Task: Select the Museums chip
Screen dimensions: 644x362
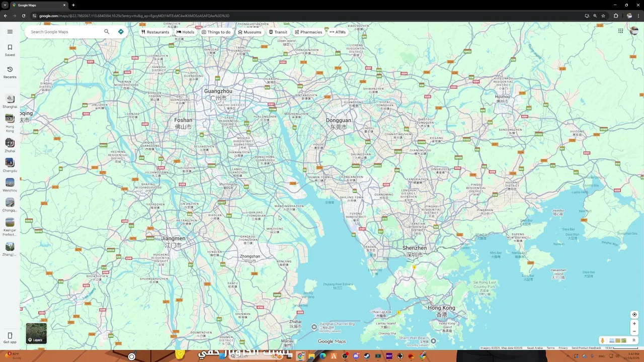Action: [250, 32]
